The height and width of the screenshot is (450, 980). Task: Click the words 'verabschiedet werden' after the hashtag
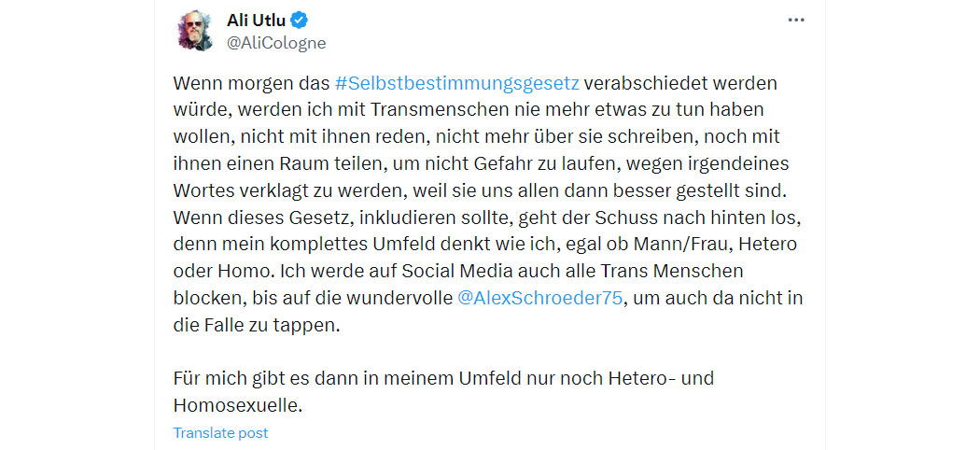(681, 84)
